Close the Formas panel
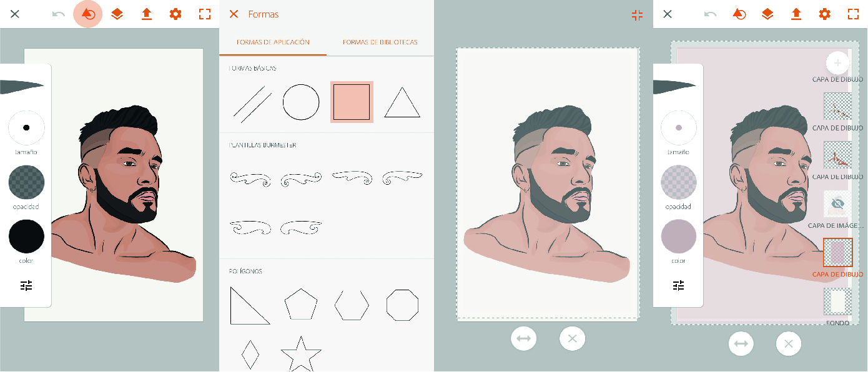The image size is (868, 372). [234, 14]
